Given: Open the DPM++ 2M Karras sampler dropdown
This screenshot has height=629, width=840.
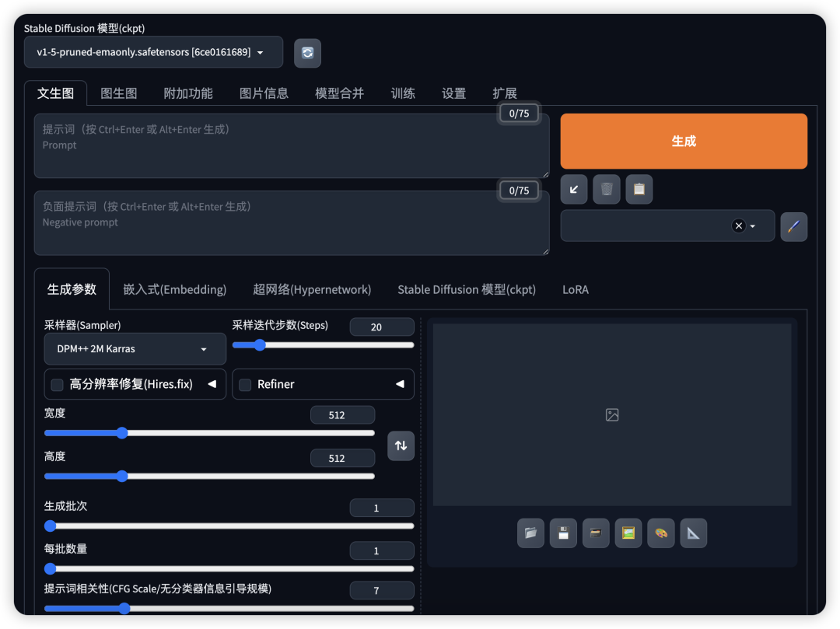Looking at the screenshot, I should (135, 348).
